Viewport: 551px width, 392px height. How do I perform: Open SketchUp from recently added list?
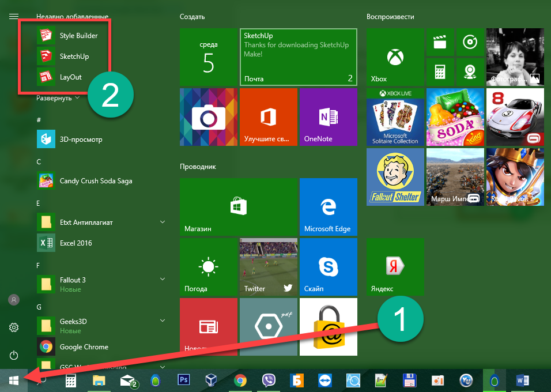tap(74, 56)
